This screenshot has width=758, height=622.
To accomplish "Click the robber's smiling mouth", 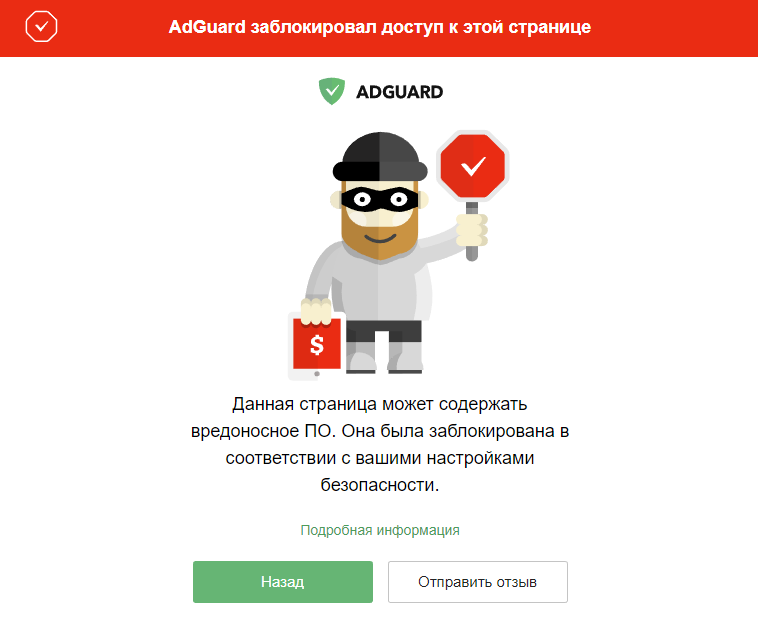I will pos(380,239).
